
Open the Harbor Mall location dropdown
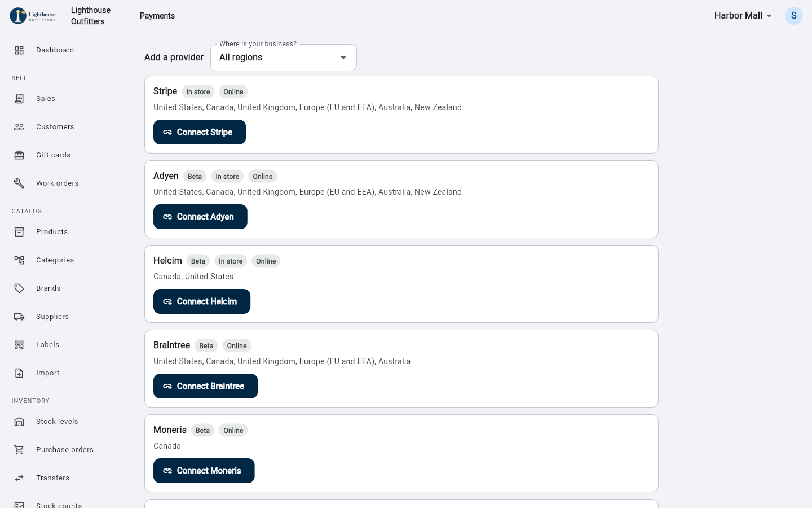743,16
